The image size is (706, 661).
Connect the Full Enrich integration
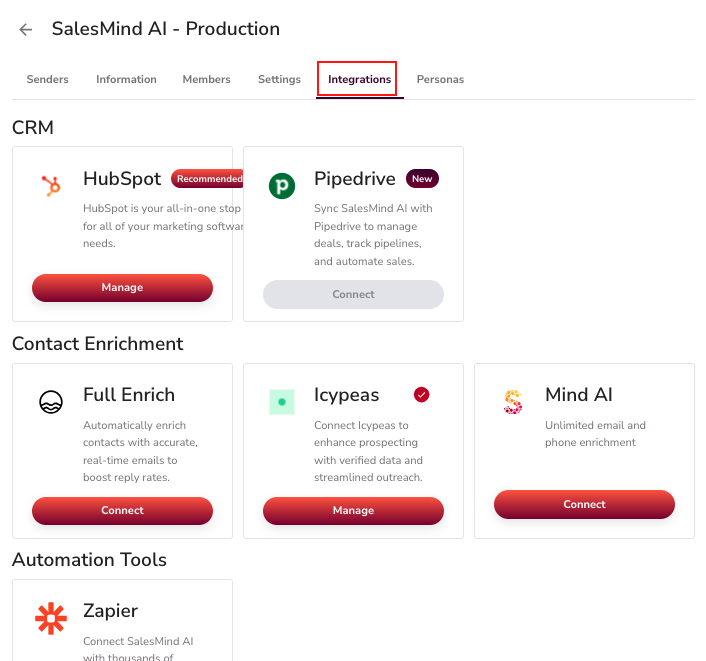pyautogui.click(x=122, y=511)
